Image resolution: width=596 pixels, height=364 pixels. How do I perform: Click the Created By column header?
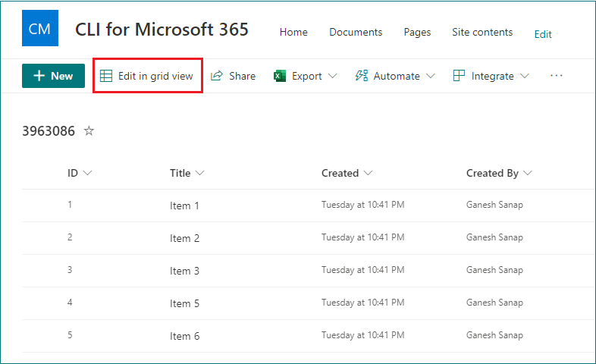(492, 173)
